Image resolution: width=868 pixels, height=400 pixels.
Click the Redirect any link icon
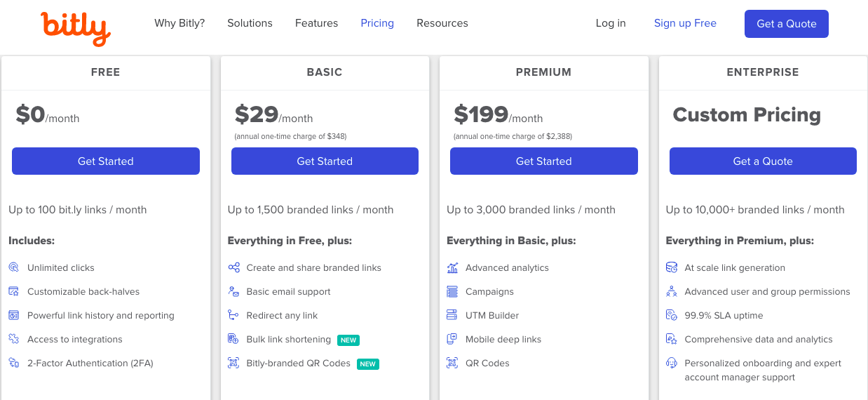coord(233,315)
